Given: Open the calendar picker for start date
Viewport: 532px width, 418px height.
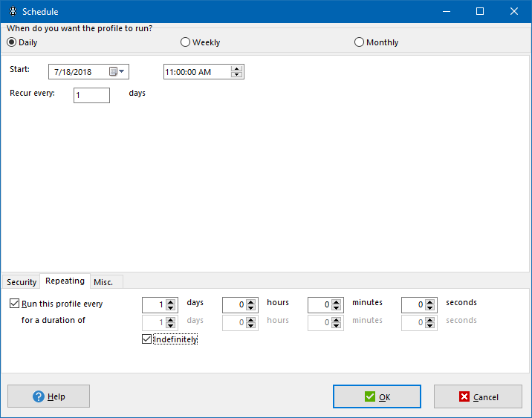Looking at the screenshot, I should pos(117,71).
